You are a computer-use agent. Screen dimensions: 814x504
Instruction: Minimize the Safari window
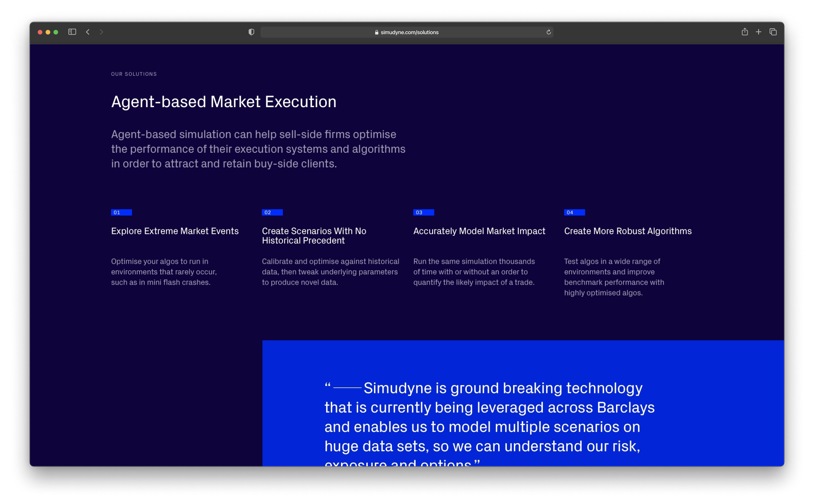[x=48, y=32]
